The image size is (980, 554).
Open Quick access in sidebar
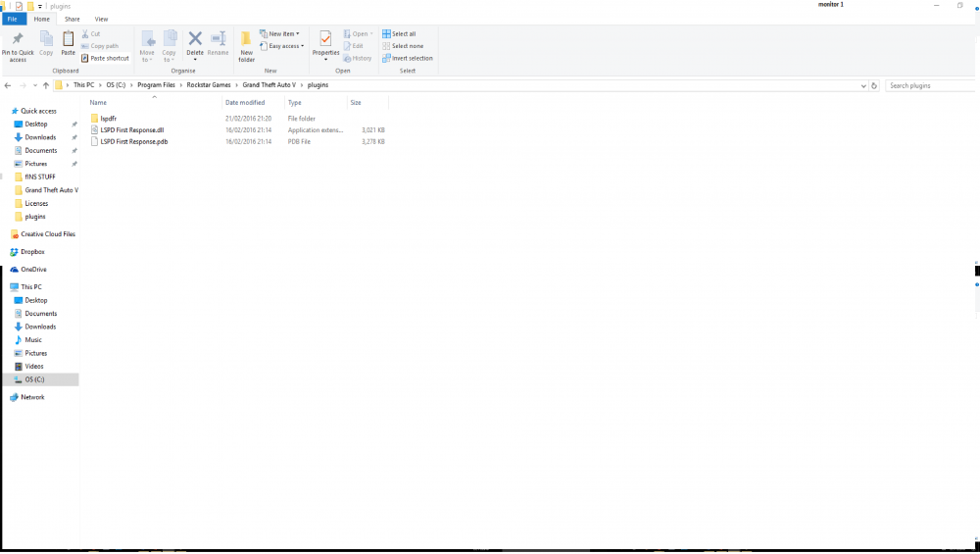38,111
